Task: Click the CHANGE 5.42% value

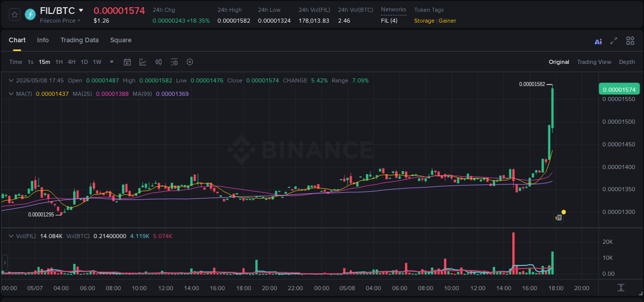Action: pyautogui.click(x=319, y=80)
